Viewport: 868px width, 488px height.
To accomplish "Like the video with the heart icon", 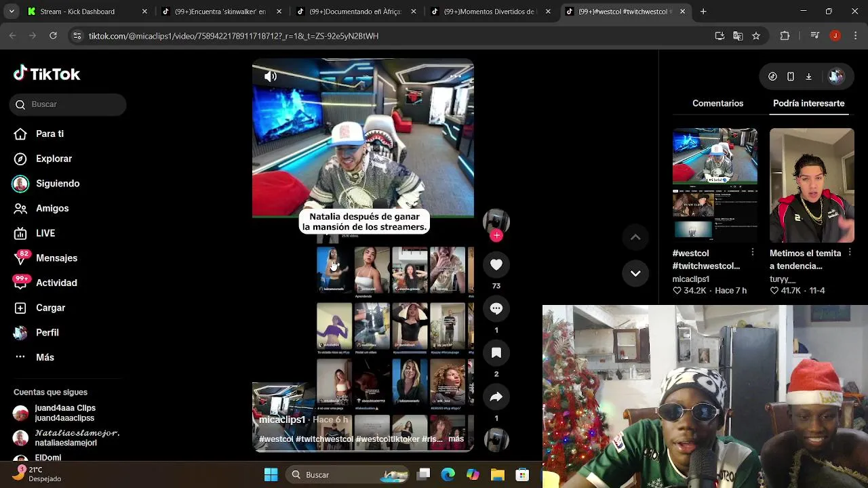I will [496, 265].
